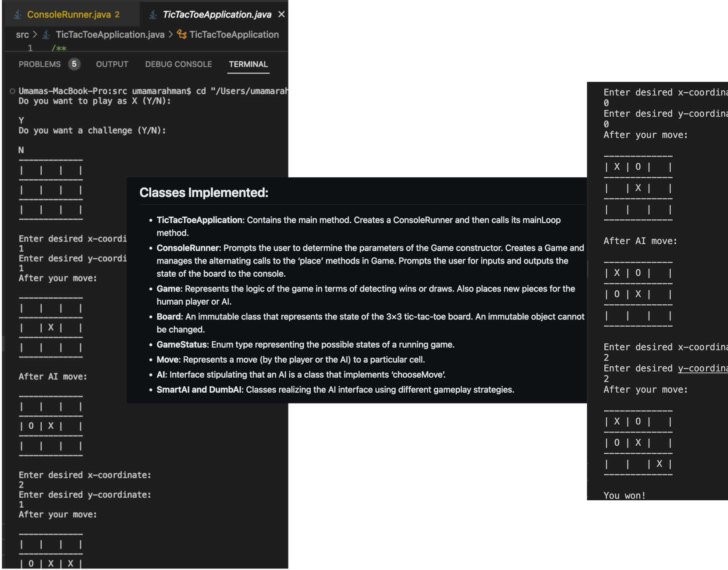
Task: Open the DEBUG CONSOLE panel tab
Action: point(178,64)
